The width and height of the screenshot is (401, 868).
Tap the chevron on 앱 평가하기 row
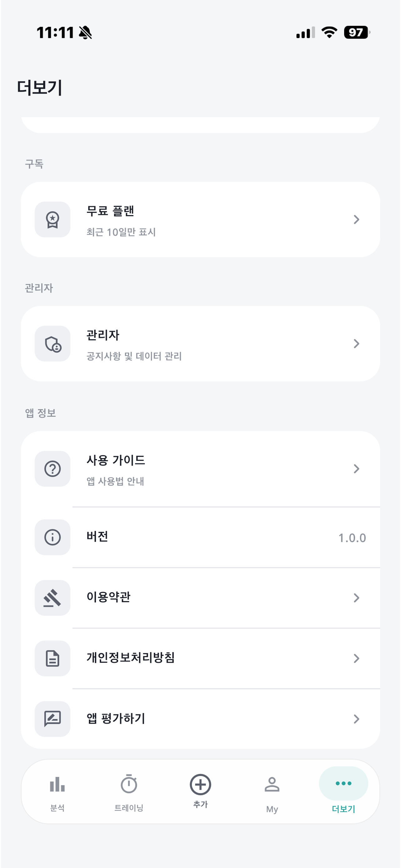point(356,719)
